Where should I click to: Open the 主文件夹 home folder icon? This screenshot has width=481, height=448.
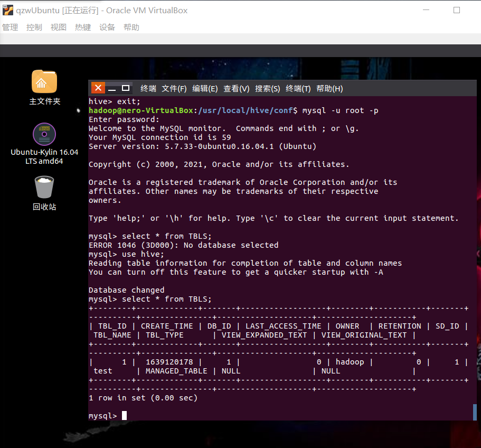tap(44, 81)
